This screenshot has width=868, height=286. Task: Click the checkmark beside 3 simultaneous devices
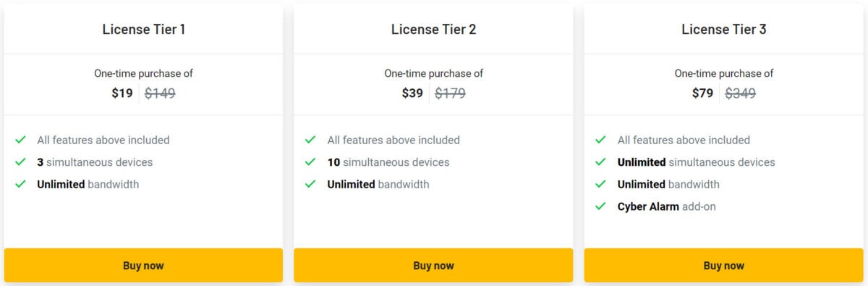20,162
